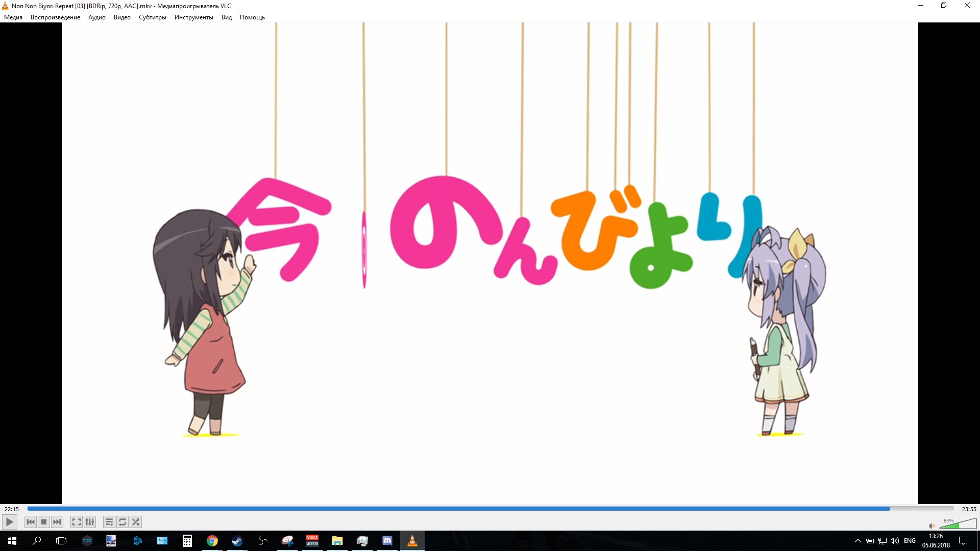Screen dimensions: 980x551
Task: Click the ENG language indicator
Action: (x=909, y=541)
